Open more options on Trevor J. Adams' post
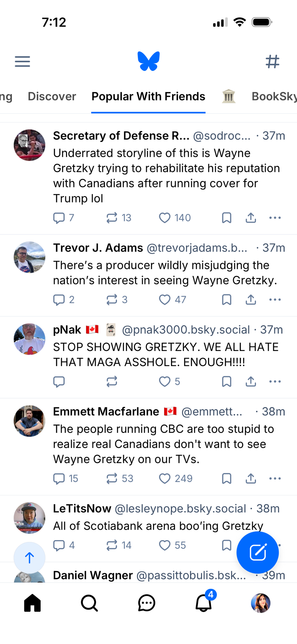 (275, 300)
